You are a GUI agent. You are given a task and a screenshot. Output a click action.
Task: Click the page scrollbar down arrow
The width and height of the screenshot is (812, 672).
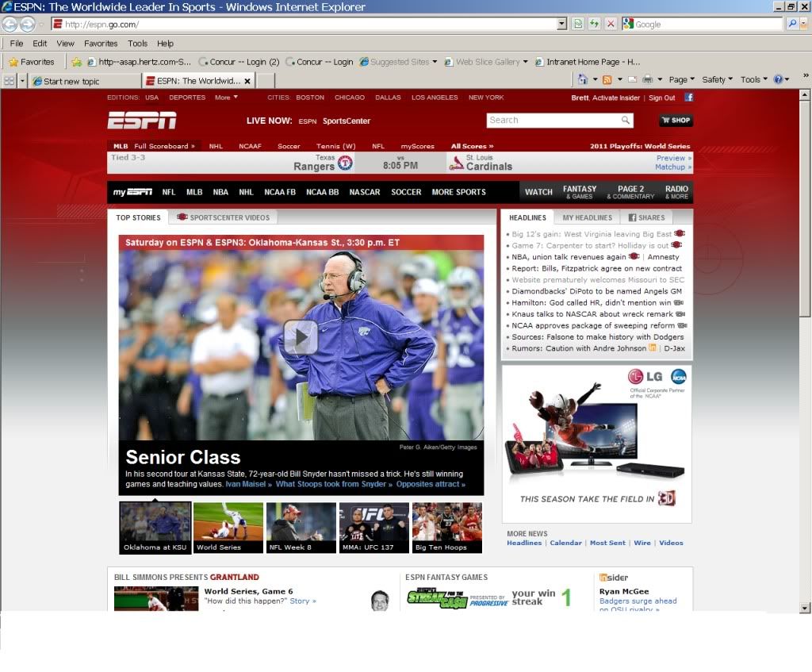[804, 608]
